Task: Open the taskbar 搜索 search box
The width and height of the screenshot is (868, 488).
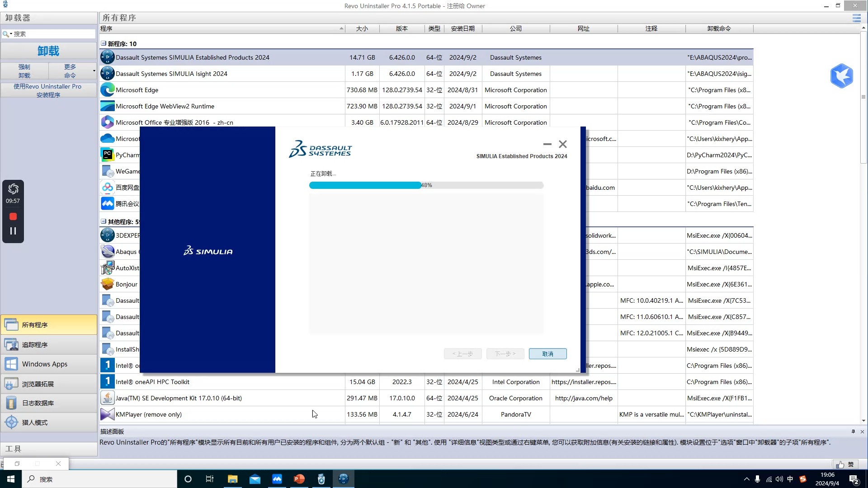Action: 99,479
